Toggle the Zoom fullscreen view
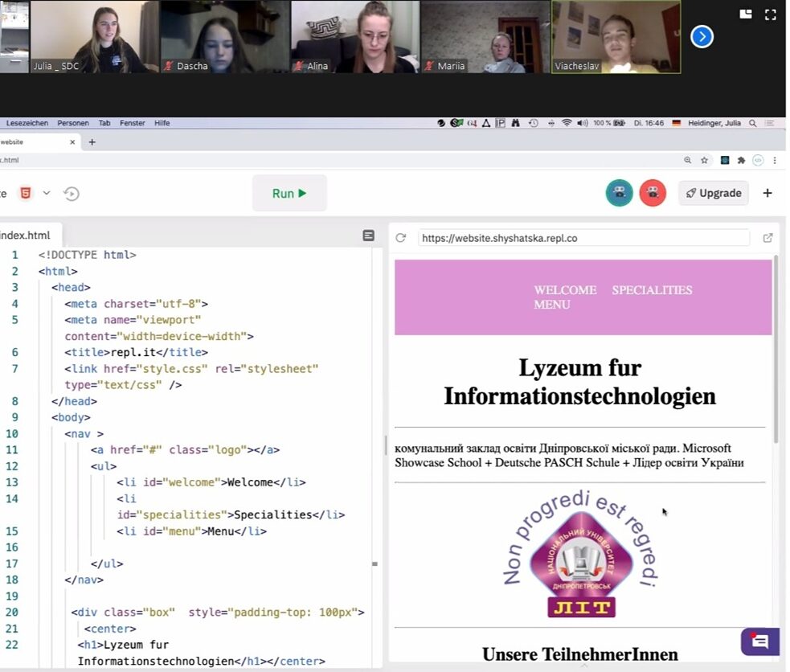The height and width of the screenshot is (672, 790). (771, 14)
